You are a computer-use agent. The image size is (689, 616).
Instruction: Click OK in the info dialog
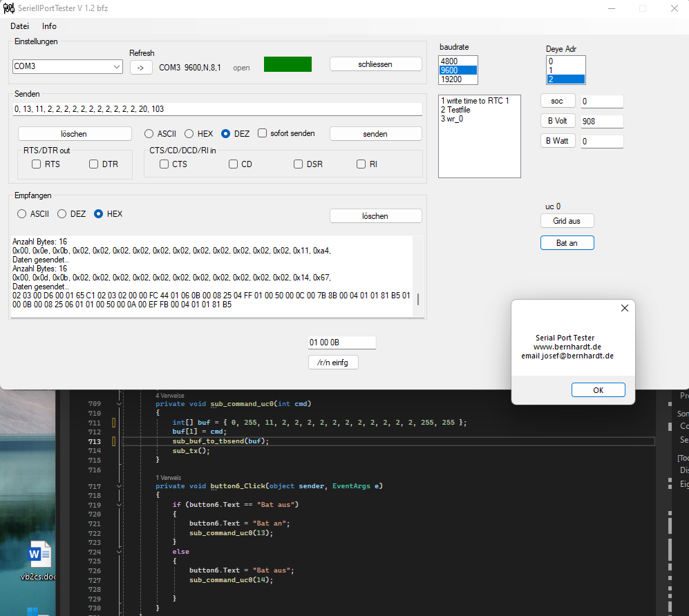point(598,390)
